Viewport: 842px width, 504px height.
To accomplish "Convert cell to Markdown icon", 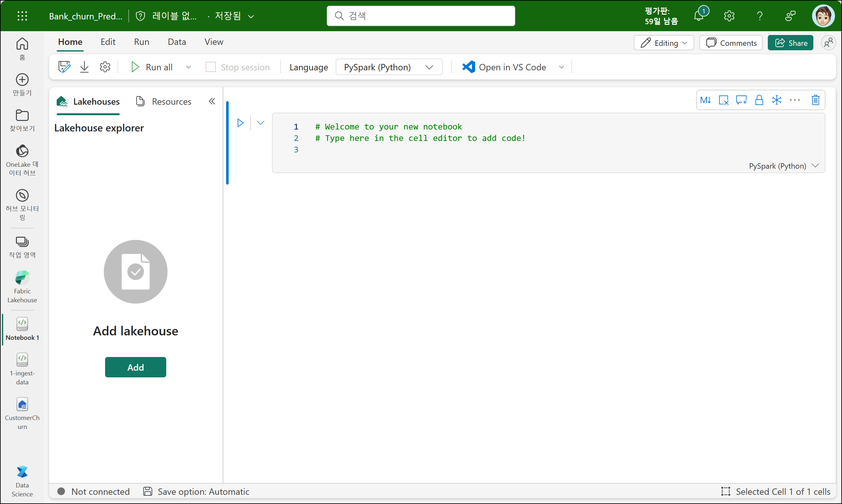I will pyautogui.click(x=706, y=100).
